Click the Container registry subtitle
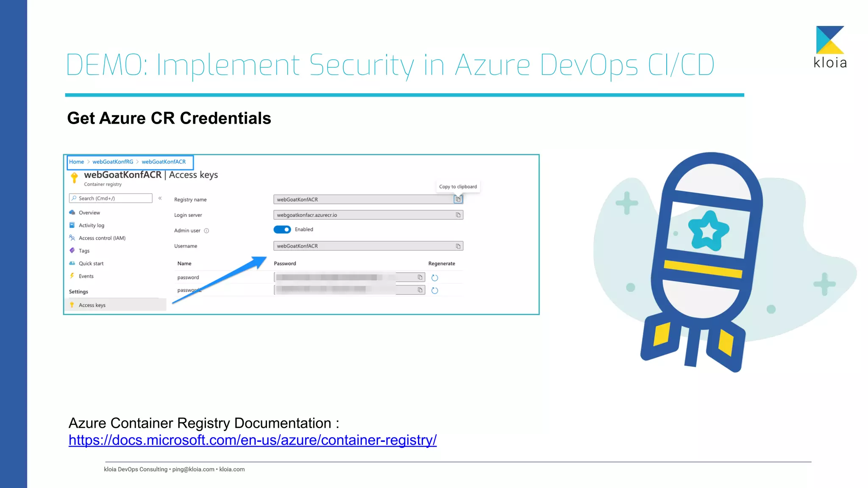The width and height of the screenshot is (868, 488). pyautogui.click(x=103, y=184)
